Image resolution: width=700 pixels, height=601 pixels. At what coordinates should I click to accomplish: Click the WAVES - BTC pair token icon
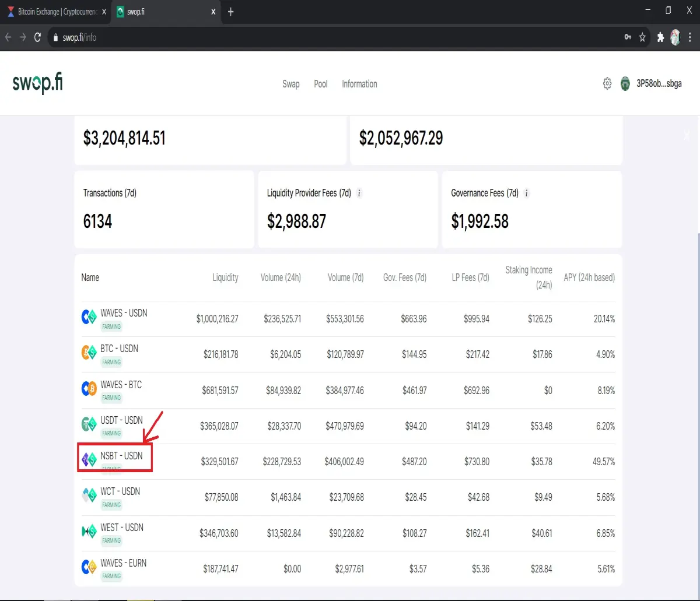pyautogui.click(x=89, y=389)
